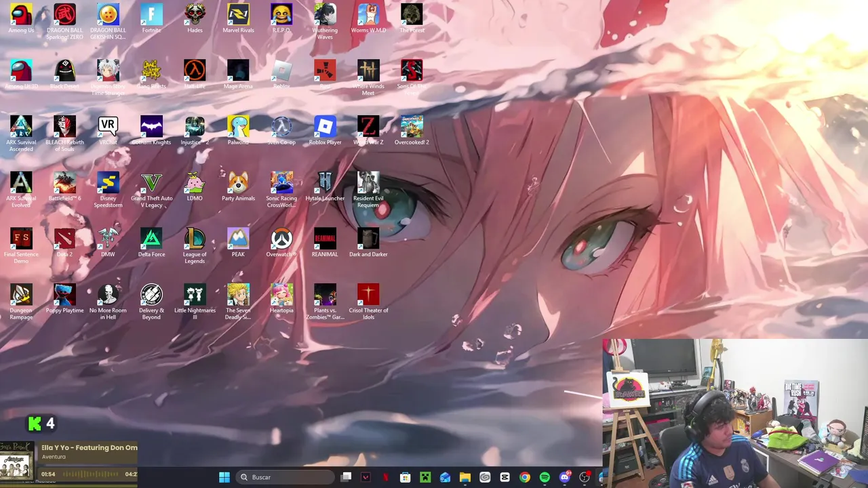
Task: Open the Little Nightmares III icon
Action: 195,302
